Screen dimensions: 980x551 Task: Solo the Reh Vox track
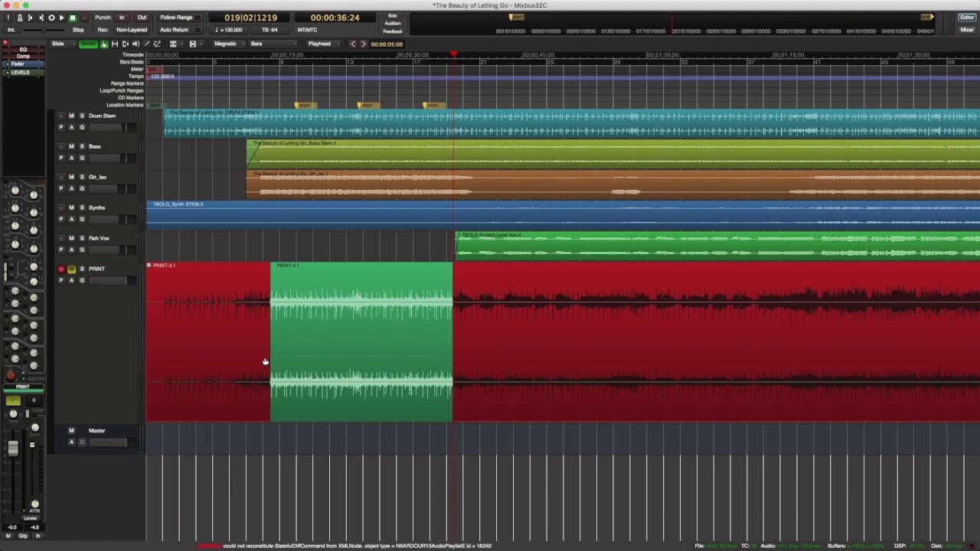tap(82, 238)
